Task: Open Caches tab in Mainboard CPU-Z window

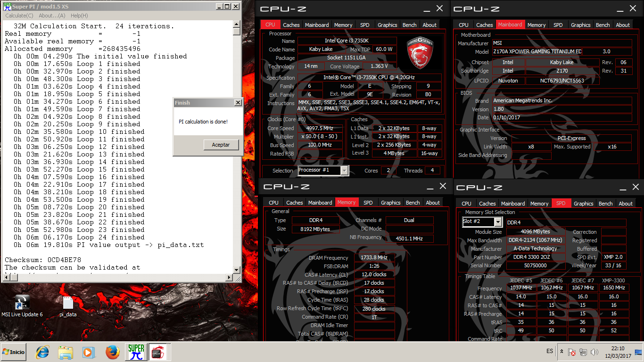Action: 484,25
